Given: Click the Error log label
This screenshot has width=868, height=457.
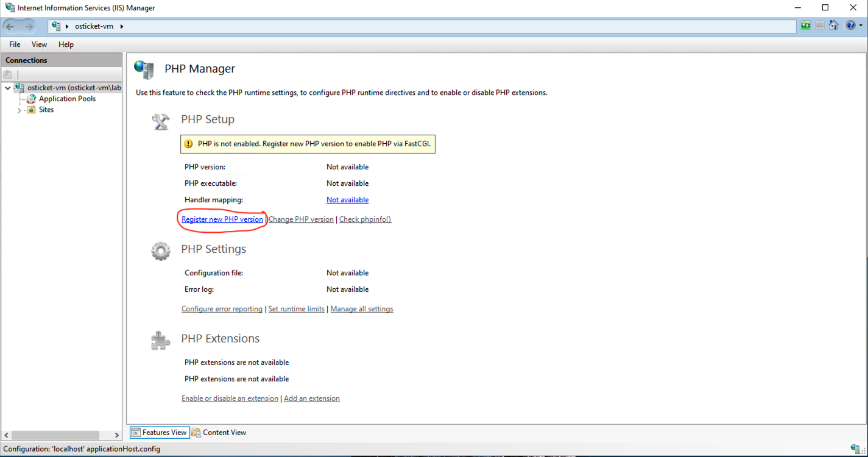Looking at the screenshot, I should (x=199, y=289).
